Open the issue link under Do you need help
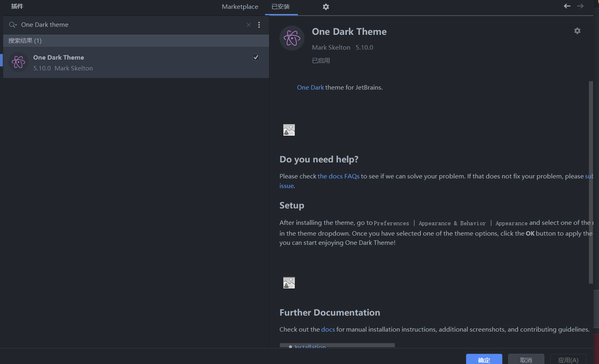The height and width of the screenshot is (364, 599). click(286, 186)
